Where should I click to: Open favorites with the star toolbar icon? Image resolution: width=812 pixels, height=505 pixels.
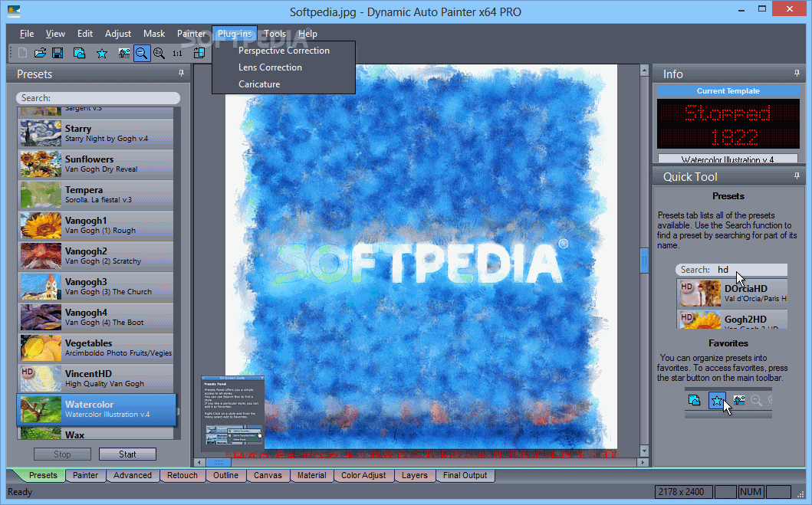(x=102, y=53)
